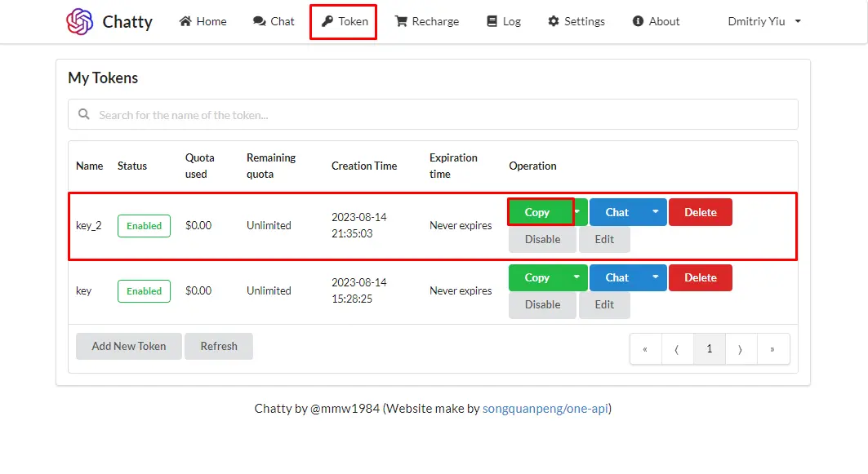Copy the token named key
The width and height of the screenshot is (868, 474).
tap(537, 277)
